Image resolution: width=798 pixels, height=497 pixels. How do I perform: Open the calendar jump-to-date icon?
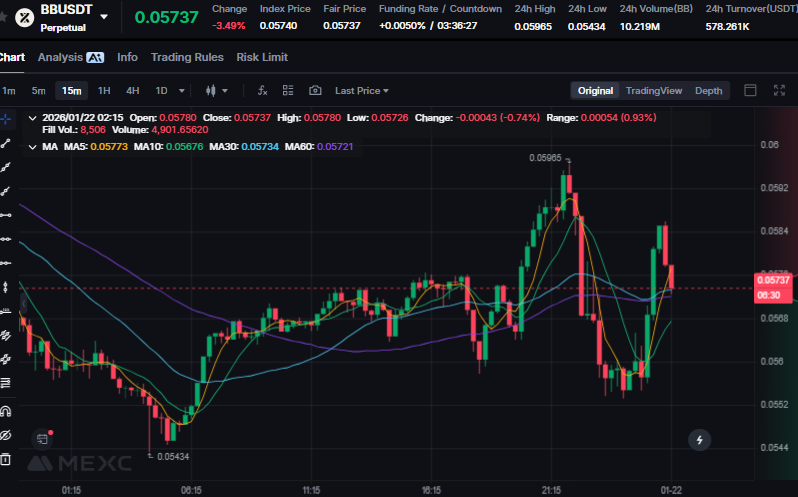coord(42,438)
